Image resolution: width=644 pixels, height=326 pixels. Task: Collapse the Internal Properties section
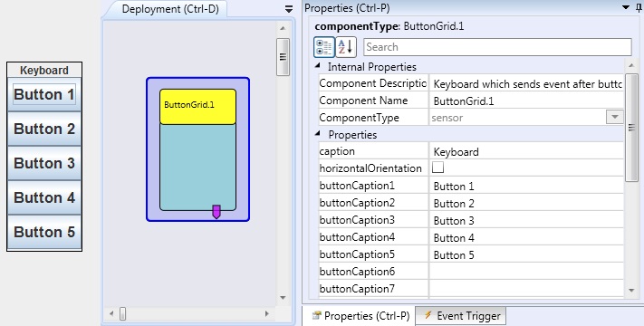318,66
